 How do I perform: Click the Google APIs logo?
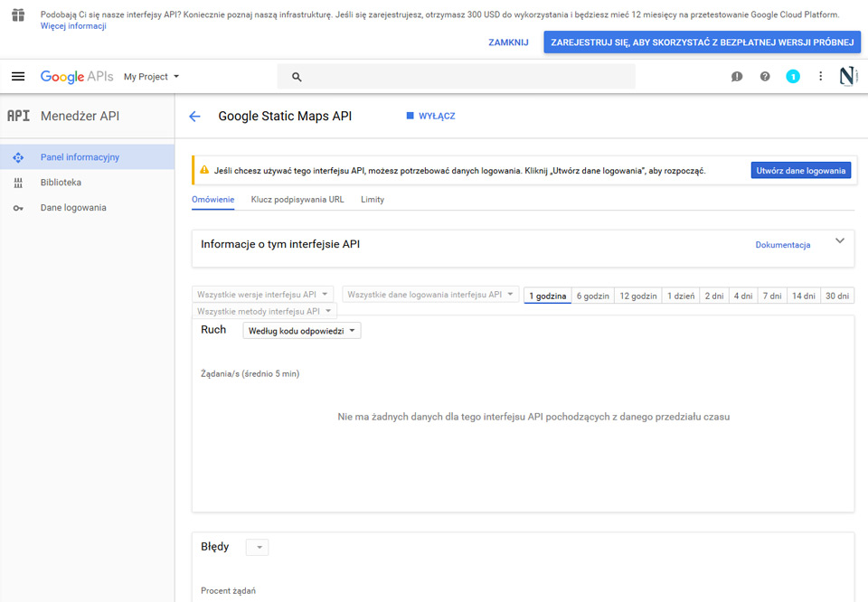pyautogui.click(x=77, y=76)
